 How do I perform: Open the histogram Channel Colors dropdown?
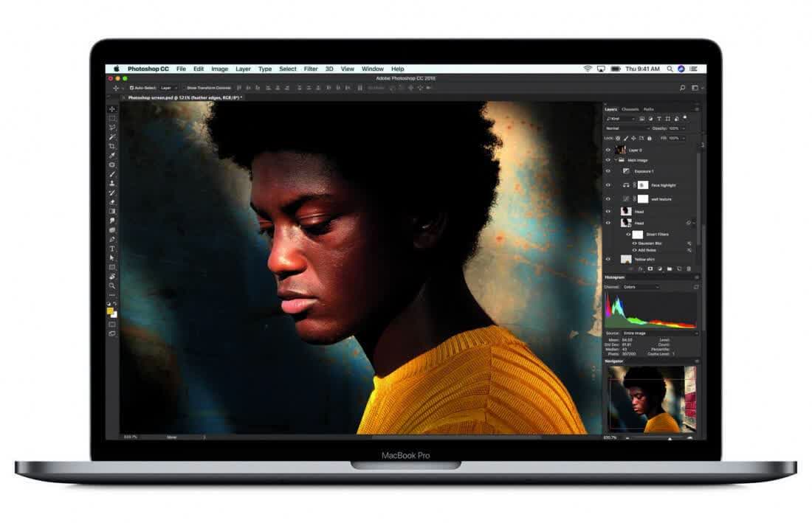pos(641,287)
